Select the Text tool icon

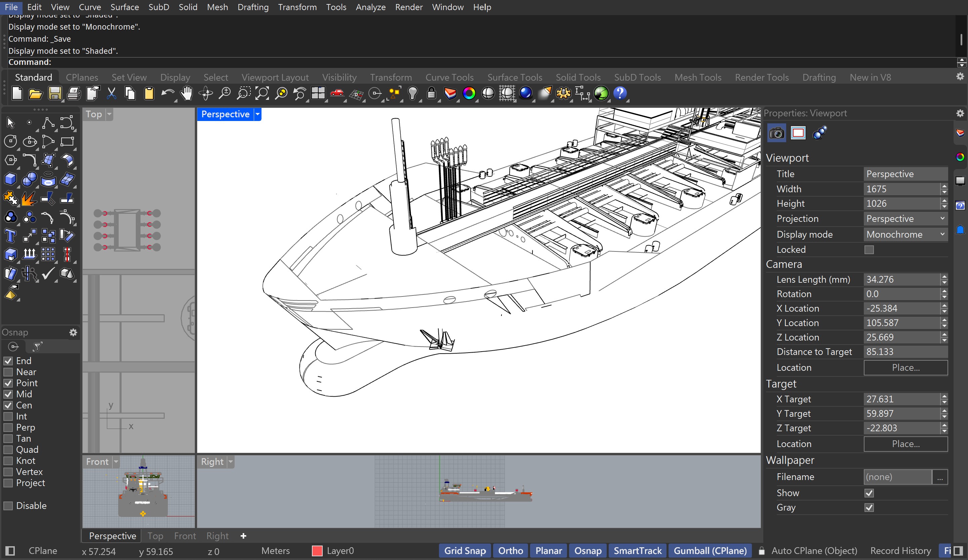tap(10, 236)
